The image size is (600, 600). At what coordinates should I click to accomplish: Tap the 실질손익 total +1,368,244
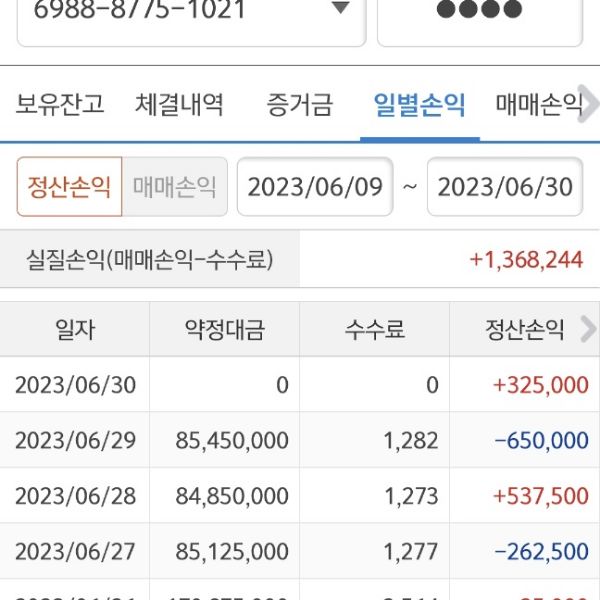pos(526,260)
